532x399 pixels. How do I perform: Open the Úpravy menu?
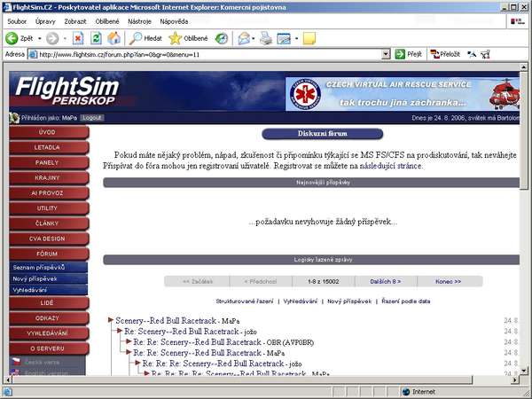click(45, 21)
